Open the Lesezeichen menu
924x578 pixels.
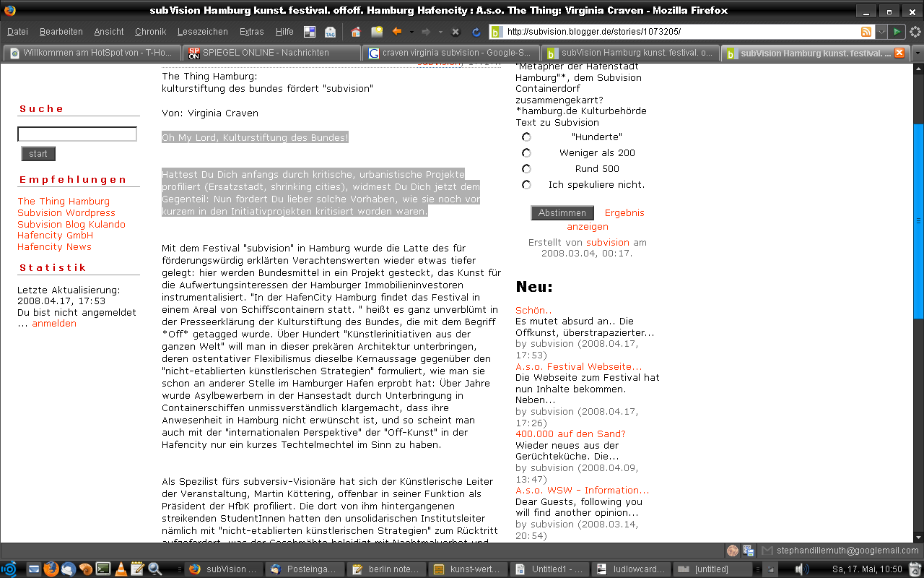point(203,32)
